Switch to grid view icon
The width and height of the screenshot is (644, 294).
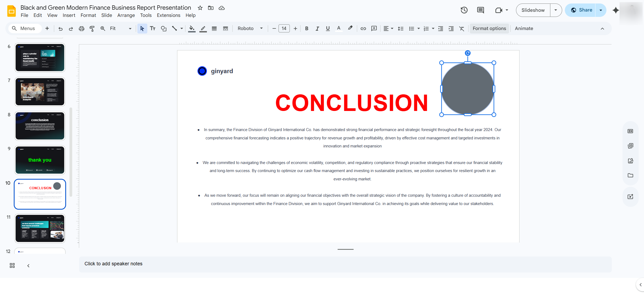[x=12, y=265]
